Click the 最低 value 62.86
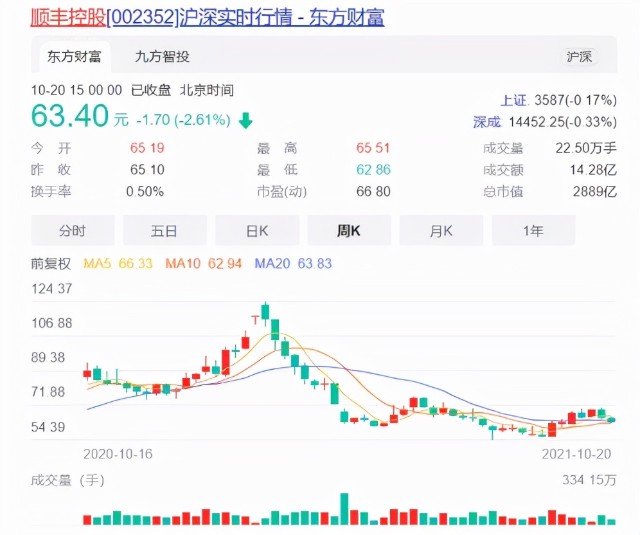 click(x=373, y=169)
